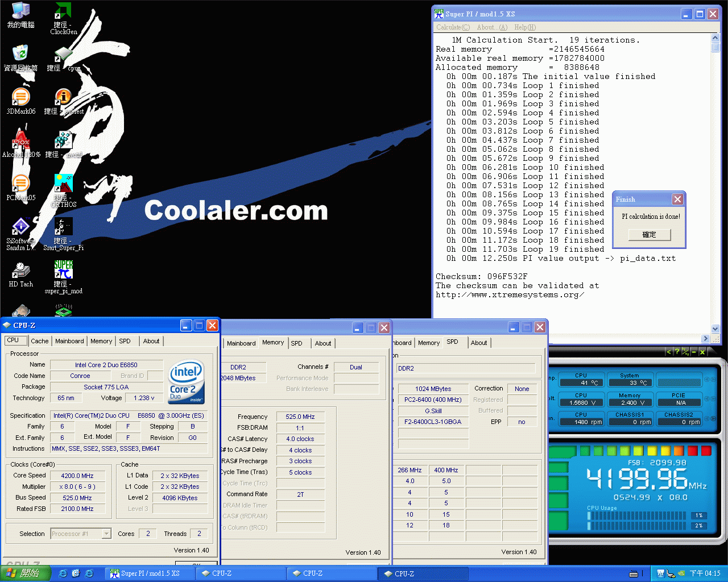Click the 'Socket 775 LGA' package value

point(106,387)
